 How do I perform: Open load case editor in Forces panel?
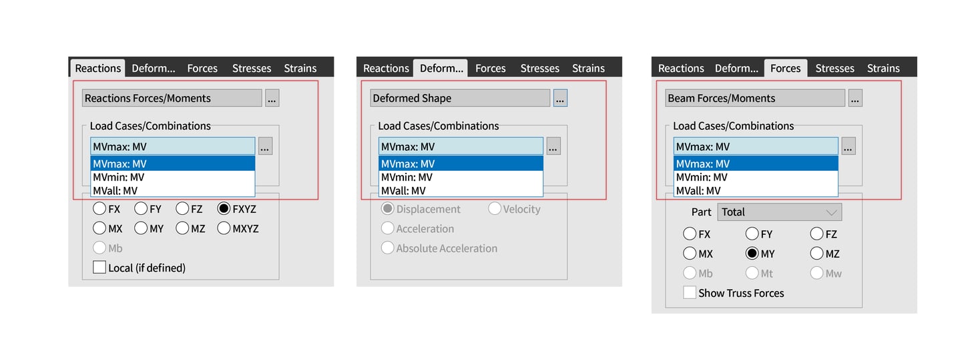pos(848,147)
